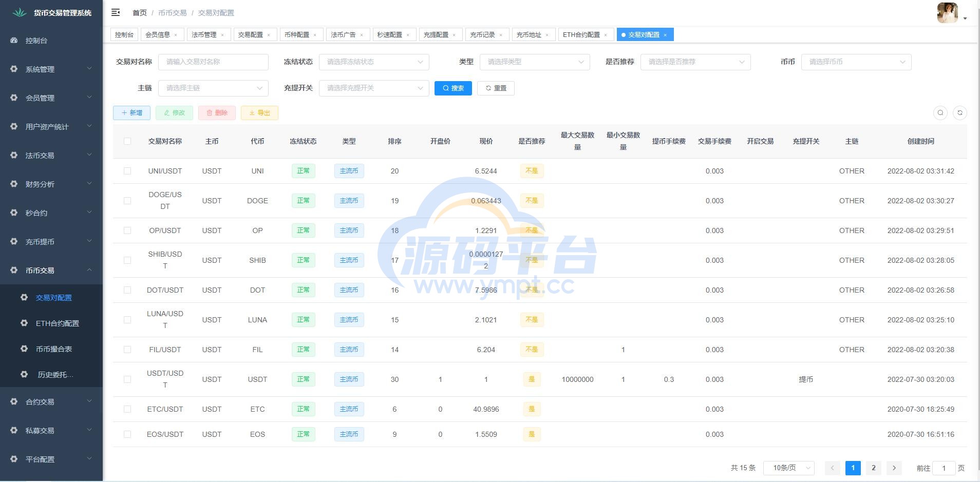Click the dashboard icon beside 控制台
Screen dimensions: 980x482
click(x=14, y=40)
